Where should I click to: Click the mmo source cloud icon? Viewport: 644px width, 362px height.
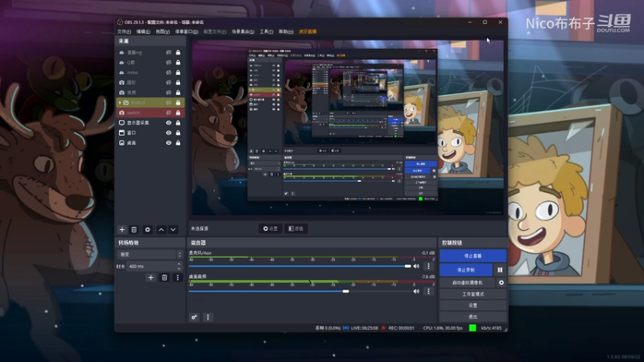(122, 72)
